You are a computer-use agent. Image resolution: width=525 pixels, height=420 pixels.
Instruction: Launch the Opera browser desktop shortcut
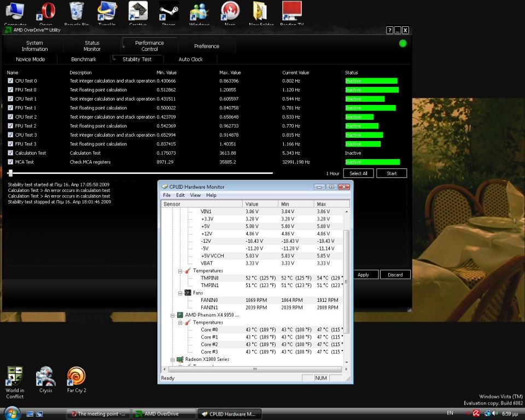46,12
